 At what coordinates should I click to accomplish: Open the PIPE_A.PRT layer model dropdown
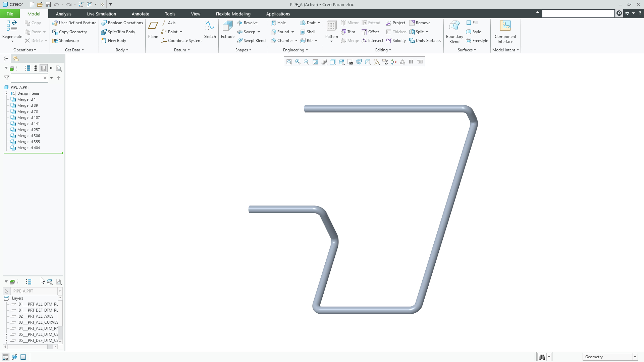coord(60,291)
